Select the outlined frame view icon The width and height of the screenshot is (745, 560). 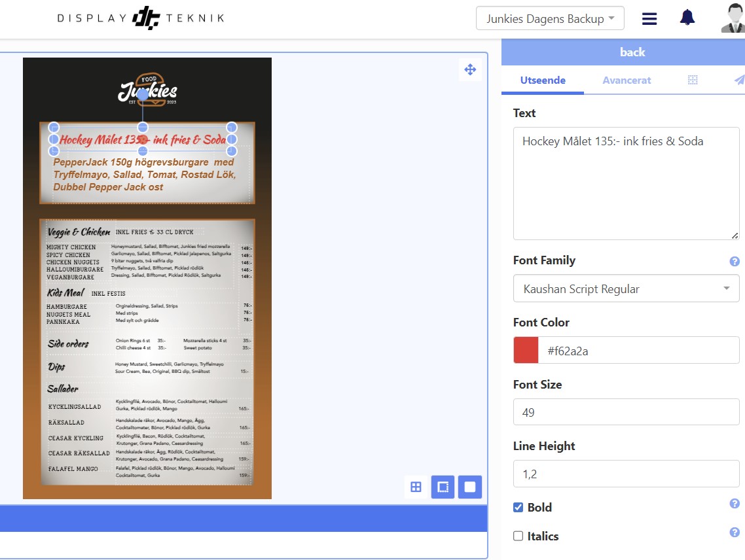tap(443, 487)
